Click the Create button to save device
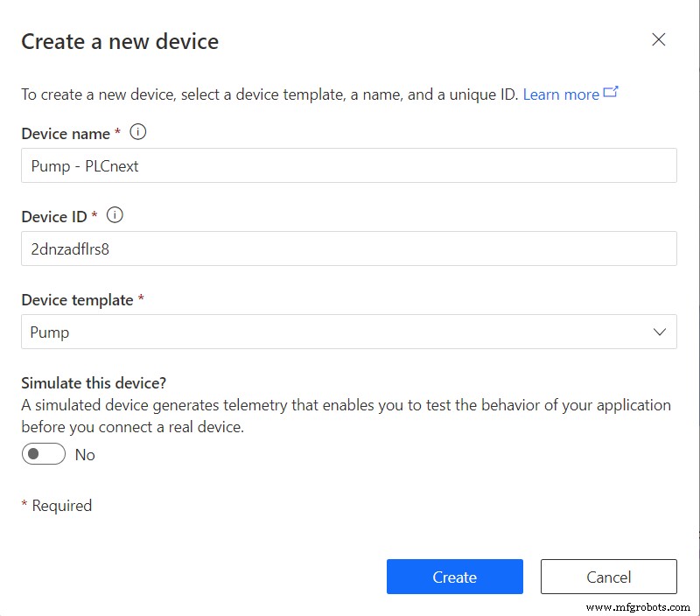The image size is (700, 616). [x=454, y=577]
